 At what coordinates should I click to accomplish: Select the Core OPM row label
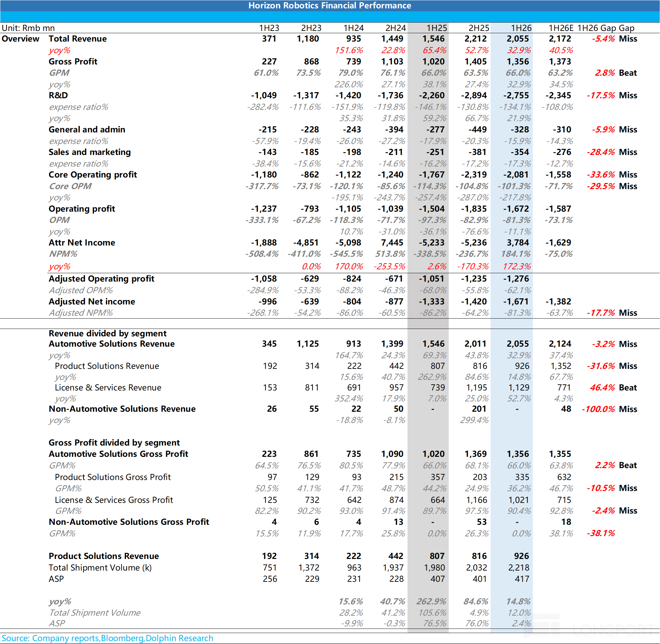point(70,186)
